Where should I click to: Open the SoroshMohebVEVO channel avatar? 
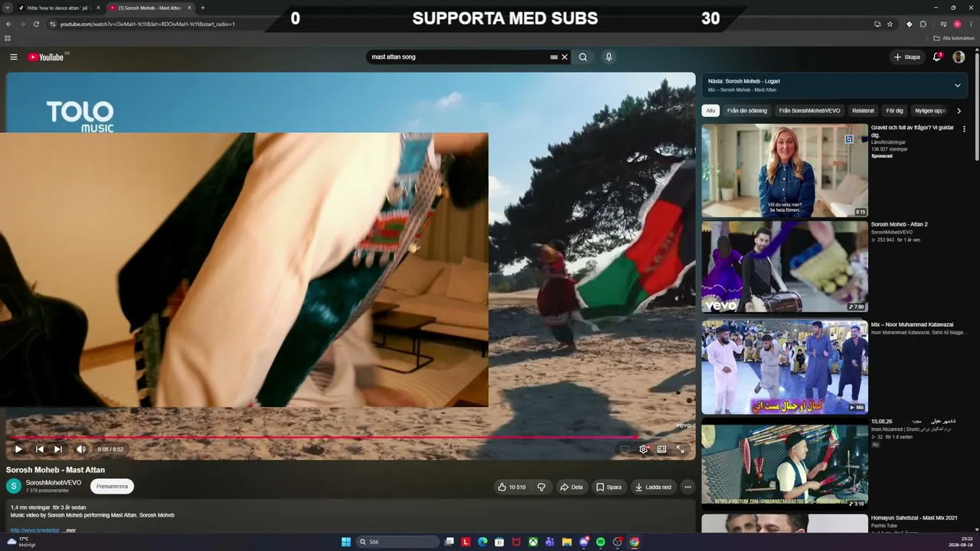14,486
